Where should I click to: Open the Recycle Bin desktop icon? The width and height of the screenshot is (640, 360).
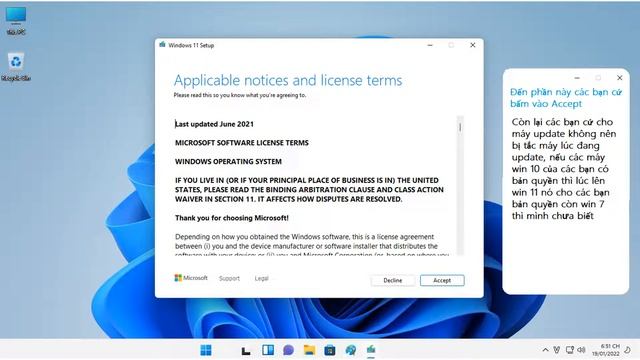16,67
